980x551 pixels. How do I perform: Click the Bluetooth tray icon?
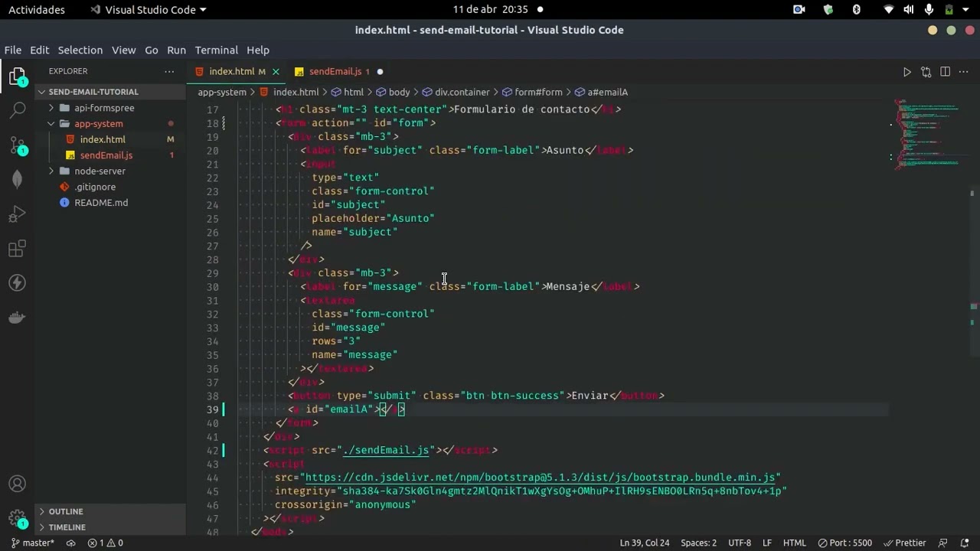click(x=857, y=9)
